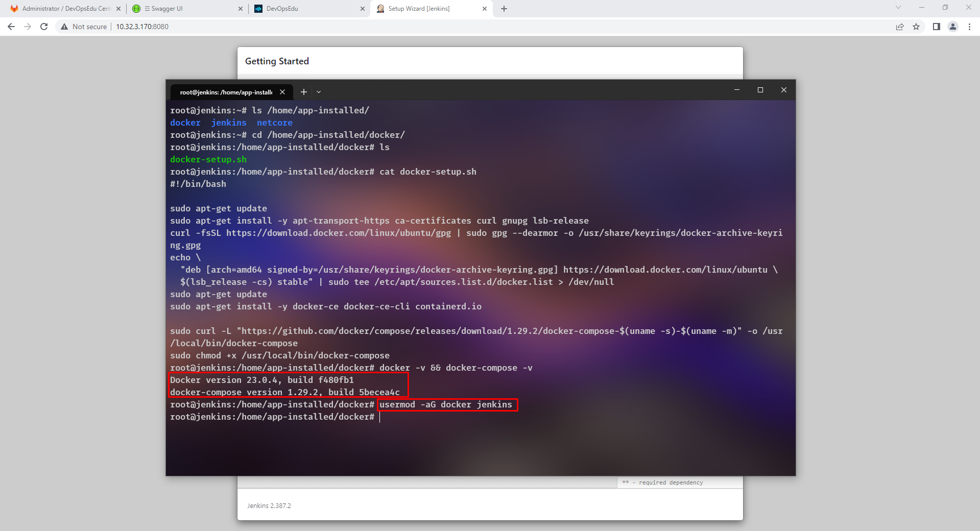Image resolution: width=980 pixels, height=531 pixels.
Task: Minimize the terminal window
Action: coord(737,90)
